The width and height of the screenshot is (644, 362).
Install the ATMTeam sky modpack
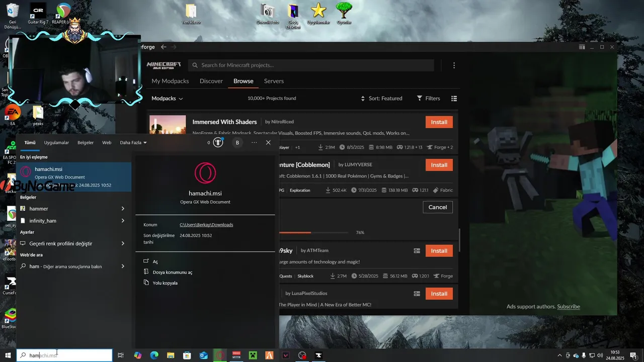[x=439, y=251]
